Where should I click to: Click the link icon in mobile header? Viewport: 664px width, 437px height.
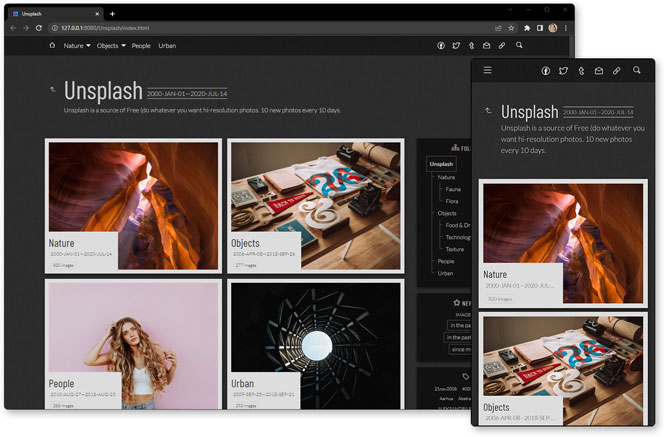click(617, 71)
